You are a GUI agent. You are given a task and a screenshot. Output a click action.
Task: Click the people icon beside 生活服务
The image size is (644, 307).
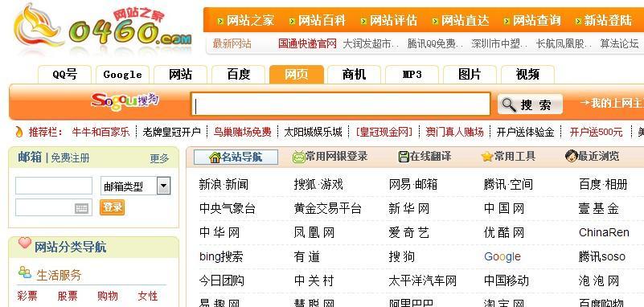(25, 272)
